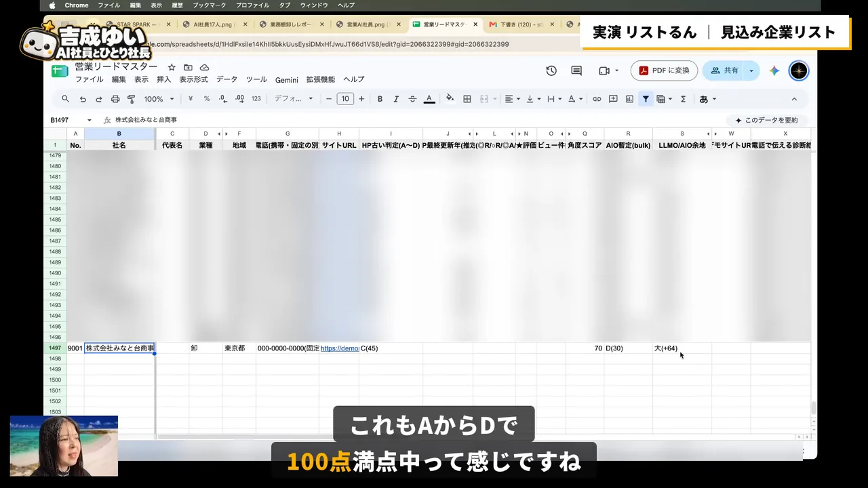Image resolution: width=868 pixels, height=488 pixels.
Task: Collapse the toolbar with the up chevron
Action: click(794, 99)
